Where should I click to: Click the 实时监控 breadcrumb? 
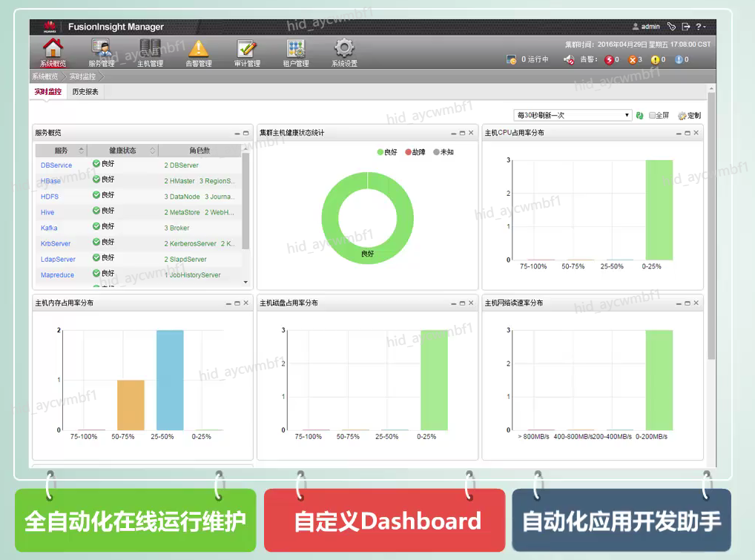(x=82, y=76)
